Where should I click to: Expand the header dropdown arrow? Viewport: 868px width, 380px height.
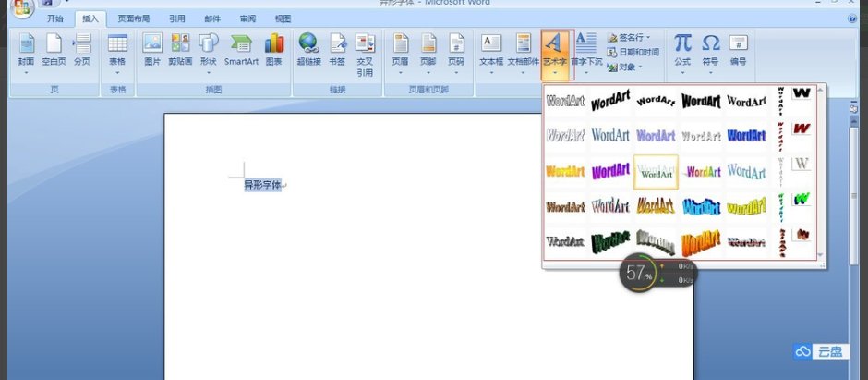pos(400,72)
